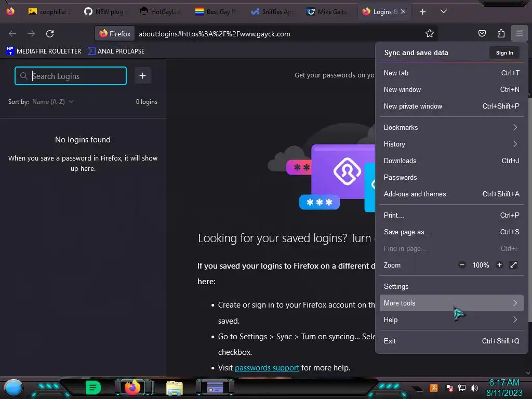Viewport: 532px width, 399px height.
Task: Open the ANAL PROLAPSE bookmark
Action: click(116, 51)
